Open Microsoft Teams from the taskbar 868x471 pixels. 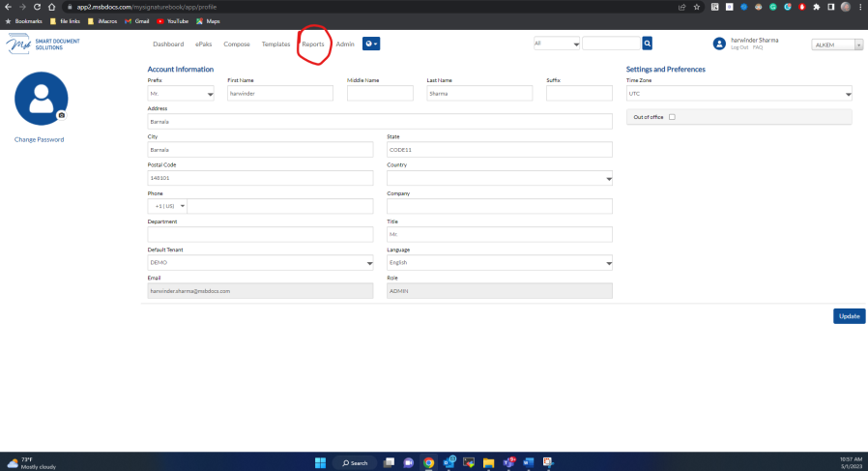[x=508, y=462]
